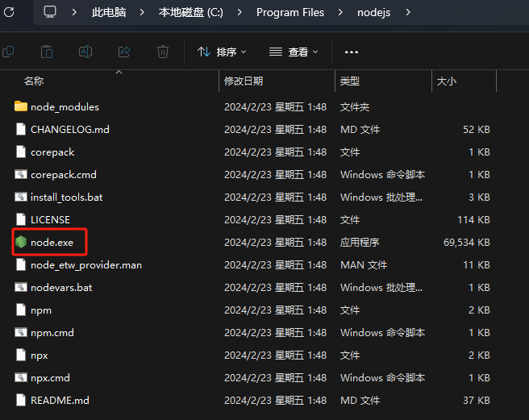Select the npx.cmd script icon

coord(21,377)
